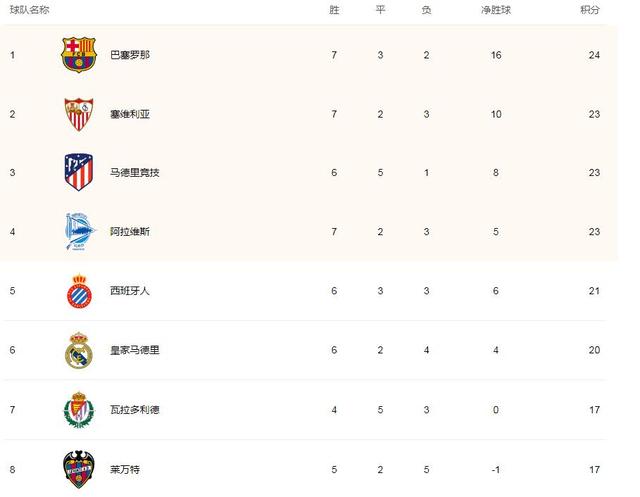Click the Valladolid team badge
The width and height of the screenshot is (640, 497).
(x=79, y=410)
